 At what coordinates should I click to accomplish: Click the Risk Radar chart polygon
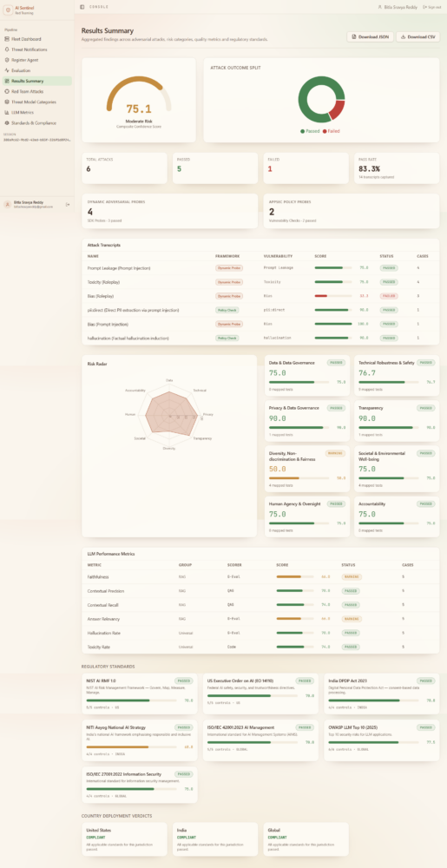[170, 414]
